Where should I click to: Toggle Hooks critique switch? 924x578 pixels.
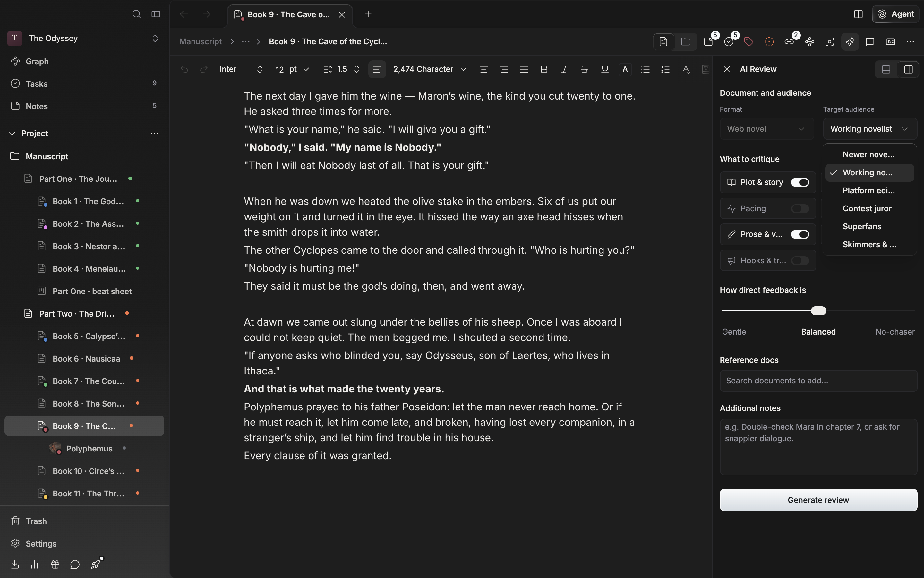pyautogui.click(x=800, y=260)
